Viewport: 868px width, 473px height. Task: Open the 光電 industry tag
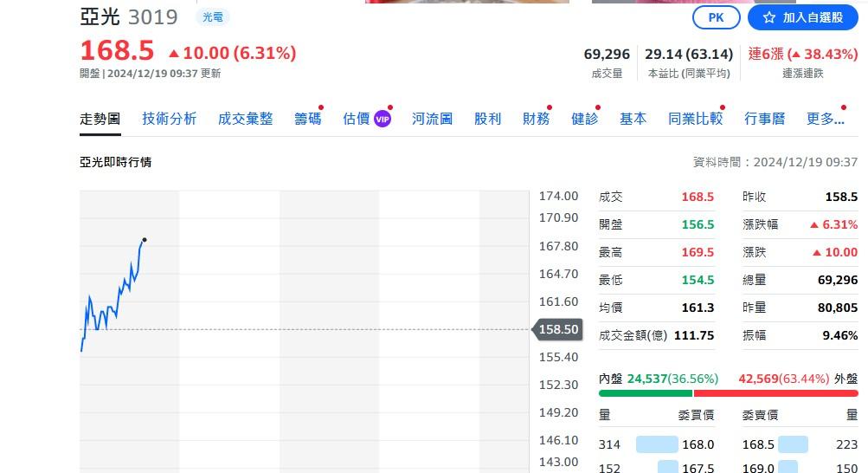[213, 17]
